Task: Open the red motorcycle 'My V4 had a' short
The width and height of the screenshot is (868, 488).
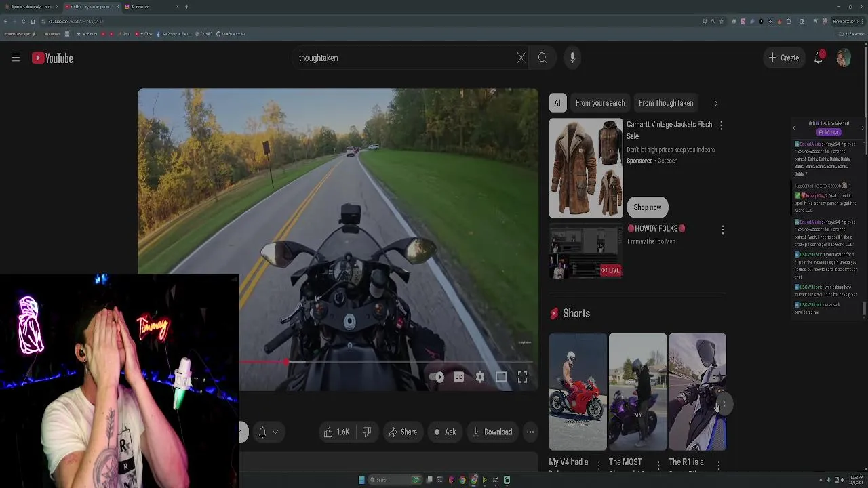Action: pyautogui.click(x=578, y=392)
